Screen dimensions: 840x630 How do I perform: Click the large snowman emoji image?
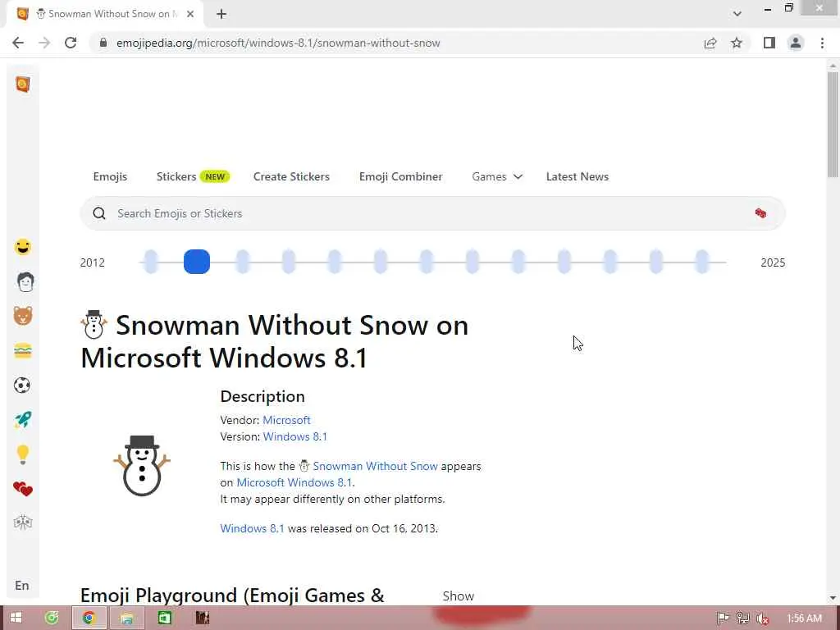point(141,465)
